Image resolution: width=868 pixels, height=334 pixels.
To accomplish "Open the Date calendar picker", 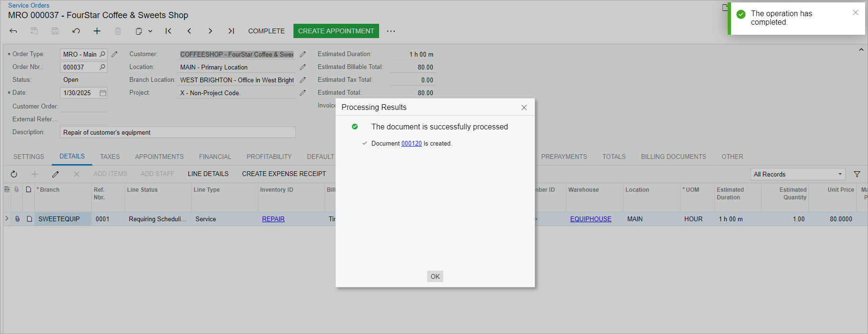I will click(x=103, y=93).
